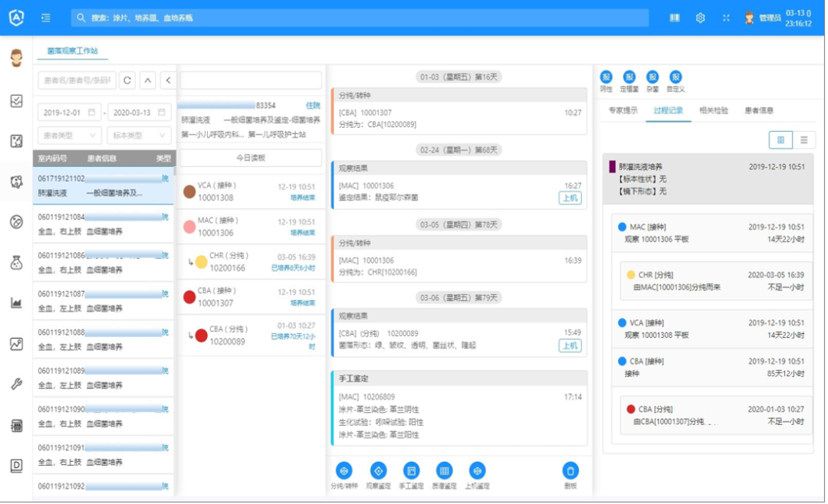Open the start date picker 2019-12-01

pyautogui.click(x=70, y=113)
